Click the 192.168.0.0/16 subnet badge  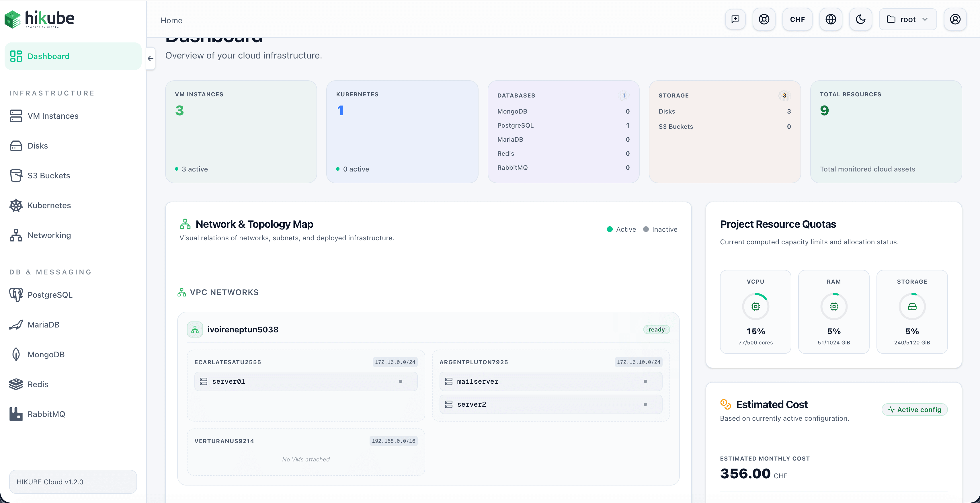[x=393, y=441]
